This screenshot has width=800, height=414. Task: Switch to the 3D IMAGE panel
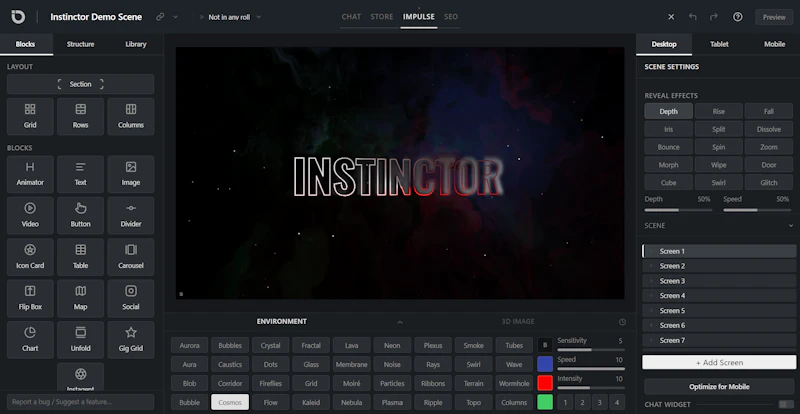(x=518, y=322)
